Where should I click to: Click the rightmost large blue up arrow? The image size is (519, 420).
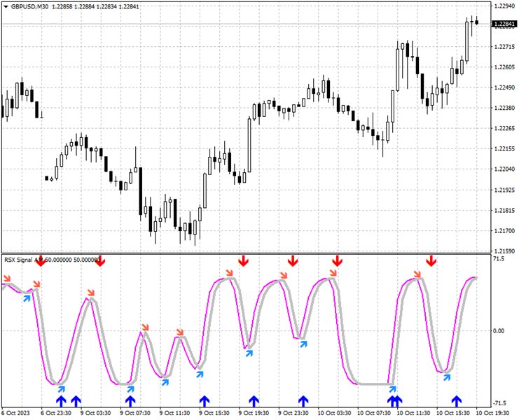[457, 401]
